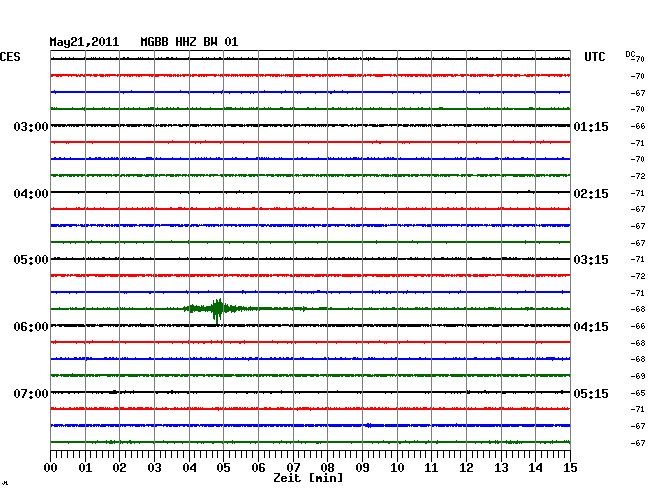650x494 pixels.
Task: Select minute 07 on the time axis
Action: click(x=293, y=468)
